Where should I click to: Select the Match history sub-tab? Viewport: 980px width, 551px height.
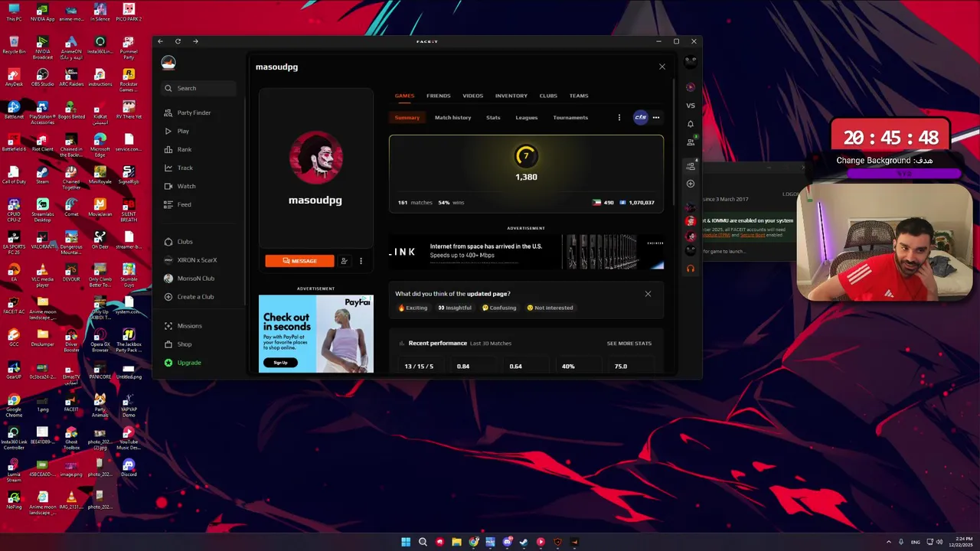453,118
